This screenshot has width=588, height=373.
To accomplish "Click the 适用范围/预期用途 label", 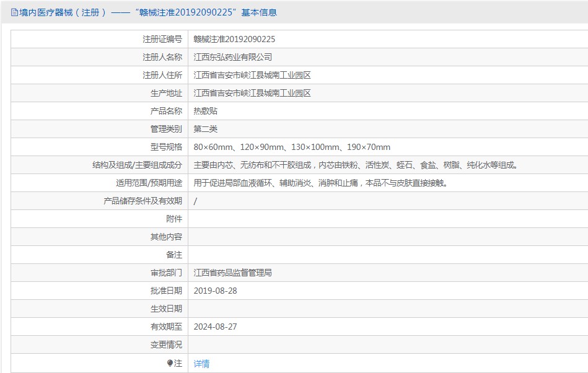I will point(149,183).
